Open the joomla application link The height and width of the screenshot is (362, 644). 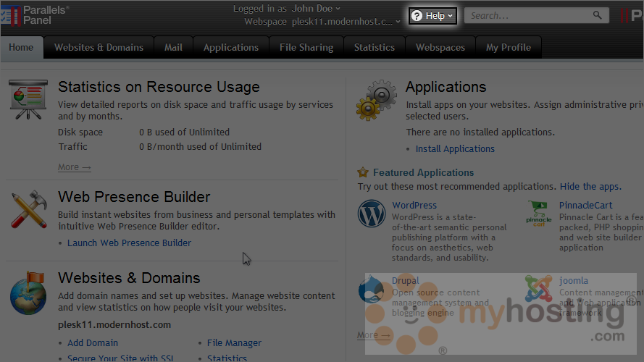point(573,281)
